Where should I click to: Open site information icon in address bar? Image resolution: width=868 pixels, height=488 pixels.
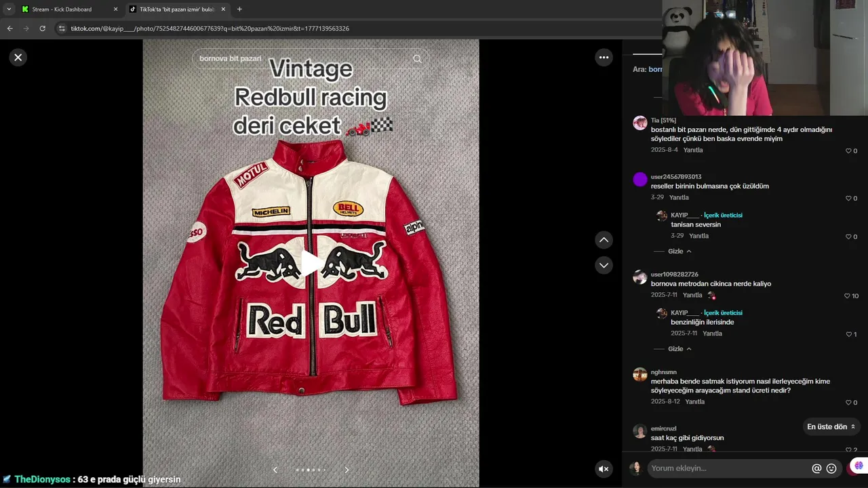(x=62, y=28)
